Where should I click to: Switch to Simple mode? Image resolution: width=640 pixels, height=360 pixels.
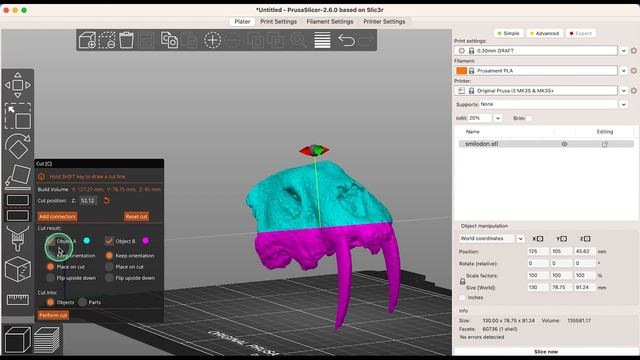(508, 33)
